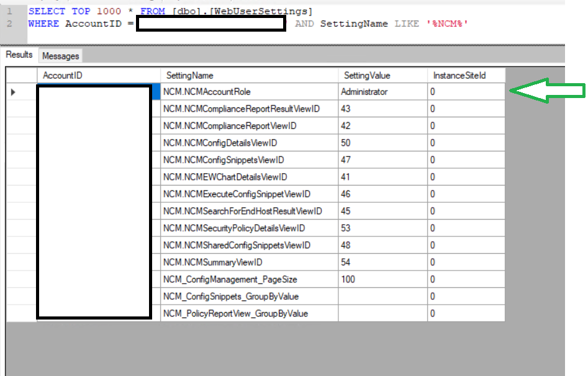588x376 pixels.
Task: Select the SettingName column header
Action: (250, 75)
